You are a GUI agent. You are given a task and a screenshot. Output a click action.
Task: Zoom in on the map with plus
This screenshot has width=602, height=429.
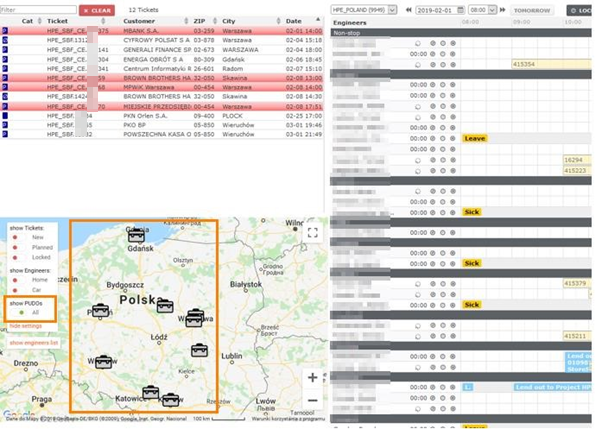click(x=313, y=378)
